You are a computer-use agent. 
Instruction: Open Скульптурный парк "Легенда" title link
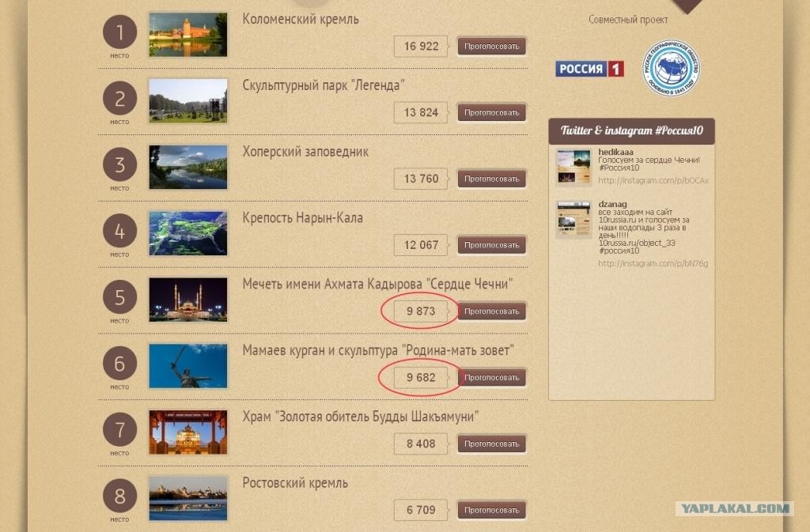click(x=324, y=85)
